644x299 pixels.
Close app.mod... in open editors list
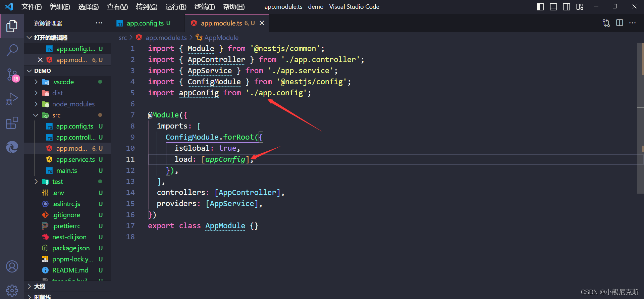pos(40,60)
